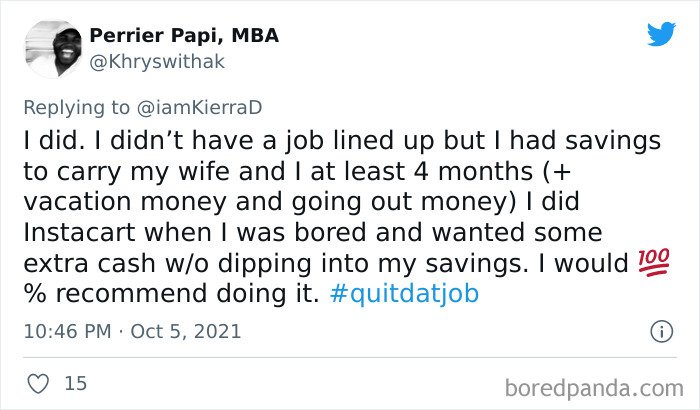Open the tweet info circle icon
The height and width of the screenshot is (410, 700).
[x=661, y=331]
